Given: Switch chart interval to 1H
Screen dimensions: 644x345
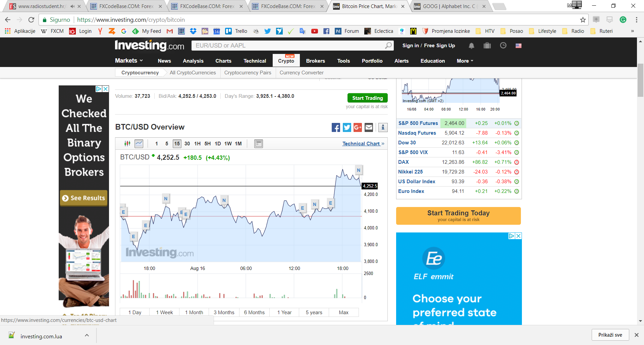Looking at the screenshot, I should 197,144.
